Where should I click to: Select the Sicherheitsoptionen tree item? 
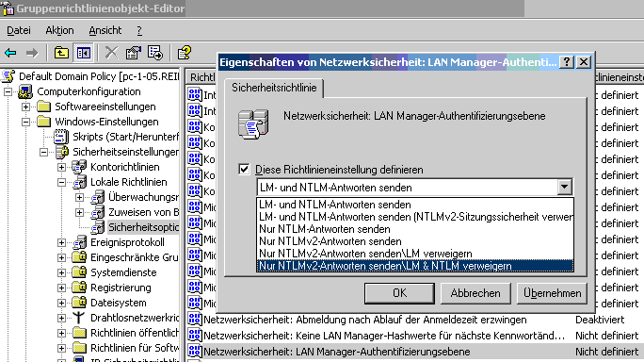(143, 227)
